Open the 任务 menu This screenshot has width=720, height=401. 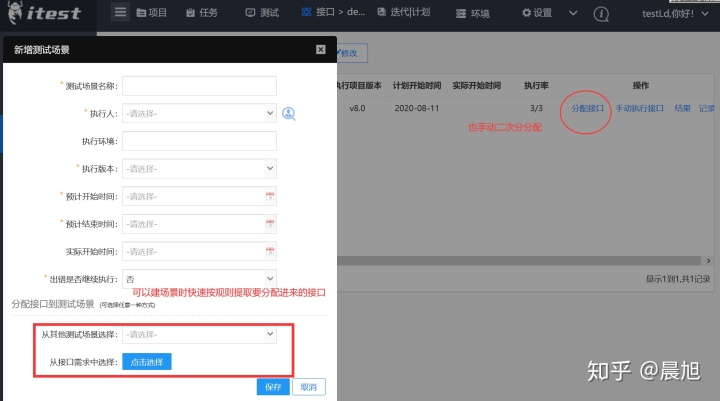click(202, 13)
